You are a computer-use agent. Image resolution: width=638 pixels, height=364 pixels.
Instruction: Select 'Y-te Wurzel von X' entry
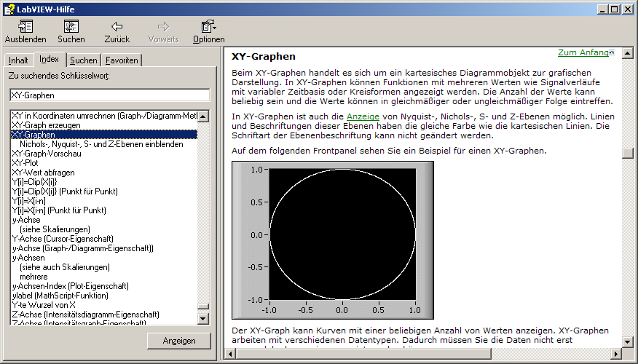click(104, 305)
